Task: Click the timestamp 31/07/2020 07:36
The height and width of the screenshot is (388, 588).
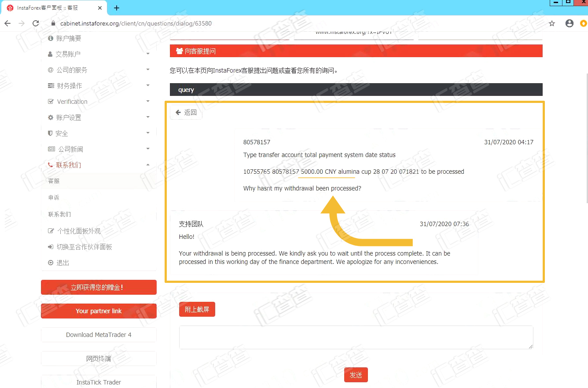Action: click(445, 224)
